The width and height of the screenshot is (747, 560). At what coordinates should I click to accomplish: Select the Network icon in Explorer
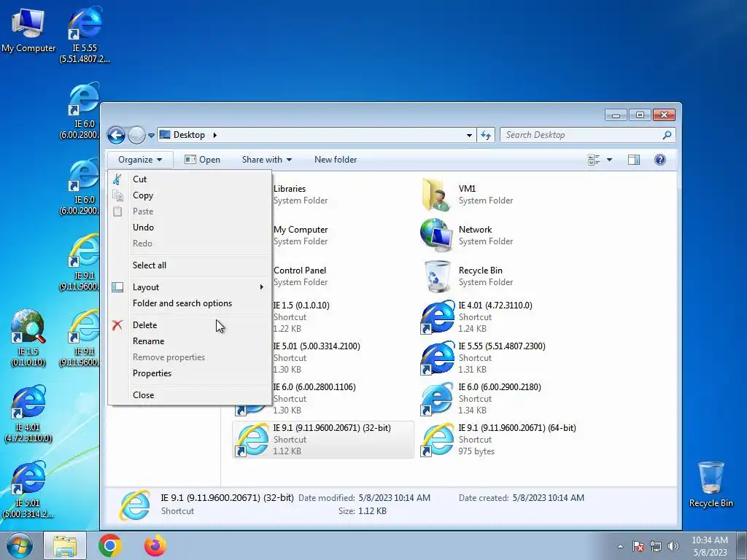436,236
